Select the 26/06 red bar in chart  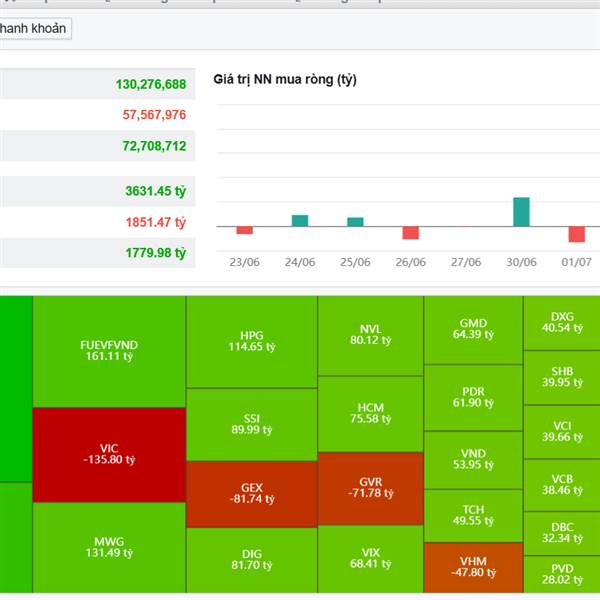point(411,233)
